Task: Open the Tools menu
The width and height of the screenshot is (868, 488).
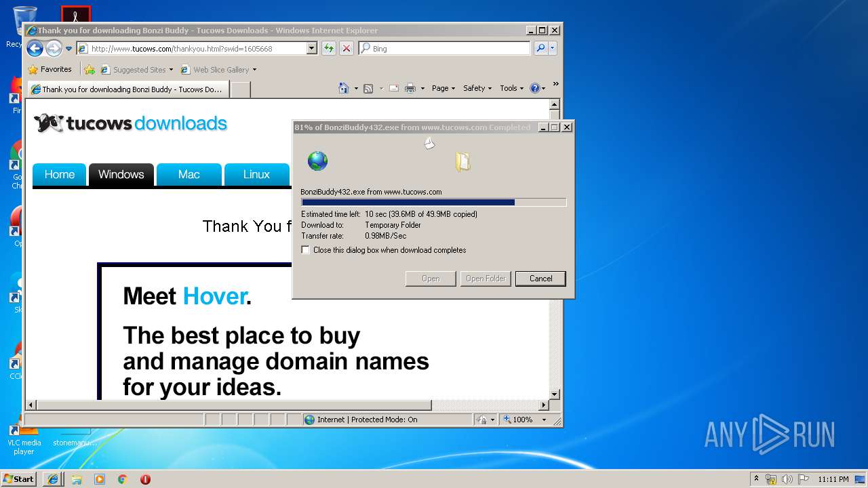Action: (x=512, y=88)
